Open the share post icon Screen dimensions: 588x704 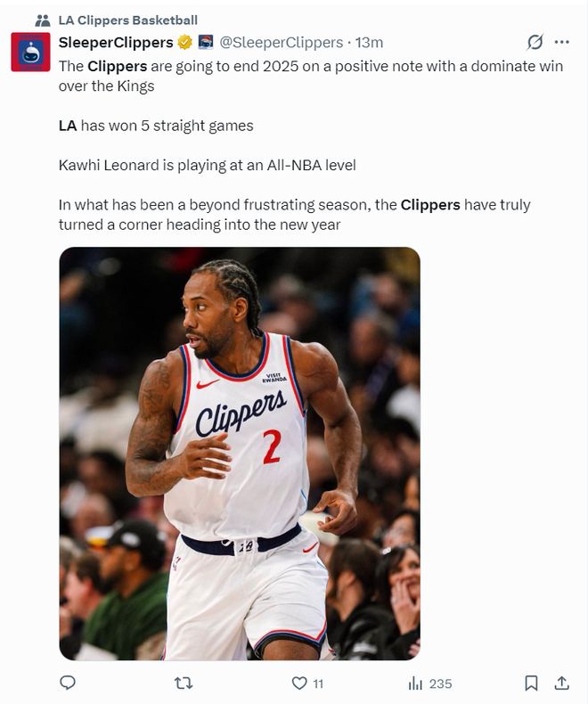click(561, 683)
